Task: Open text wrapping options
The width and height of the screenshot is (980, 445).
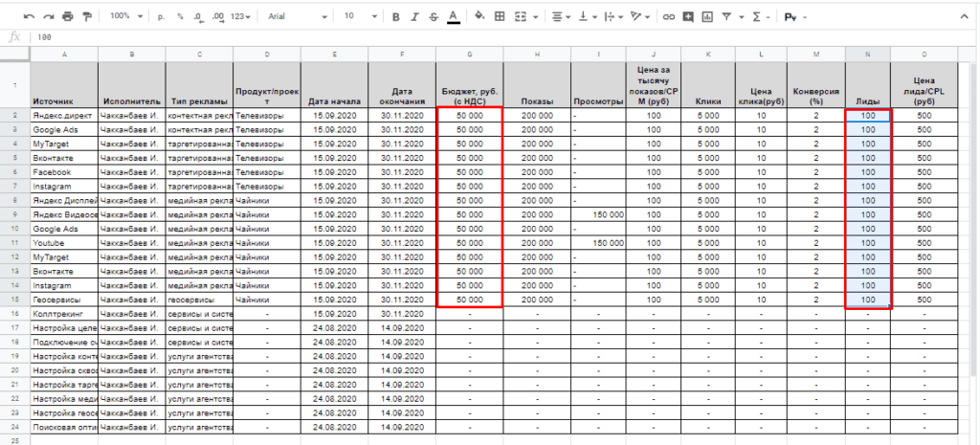Action: [x=613, y=17]
